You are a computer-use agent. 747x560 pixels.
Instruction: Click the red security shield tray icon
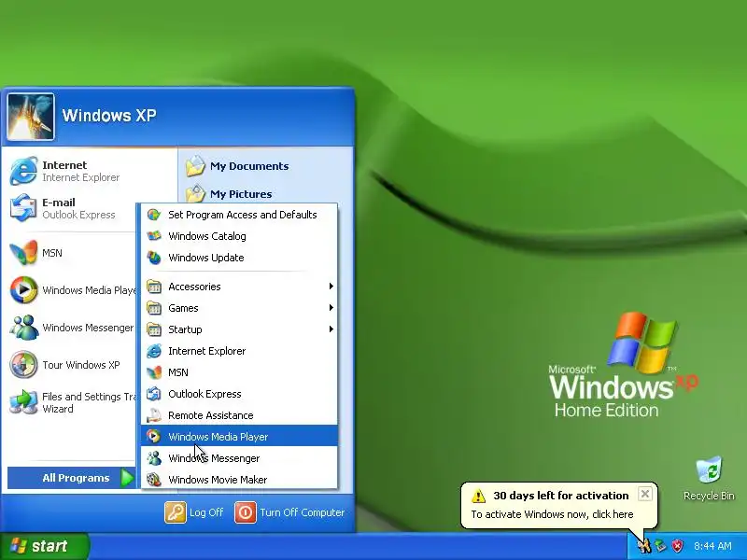[x=677, y=546]
